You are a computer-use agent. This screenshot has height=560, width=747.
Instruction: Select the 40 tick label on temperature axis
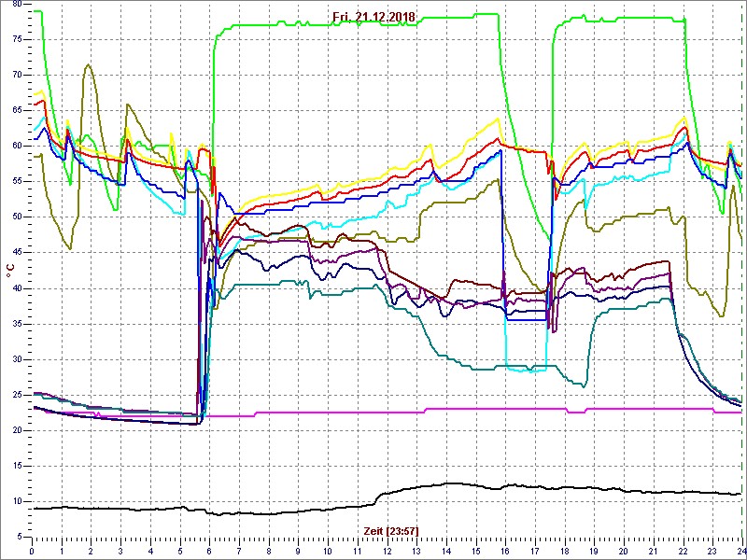pos(17,288)
